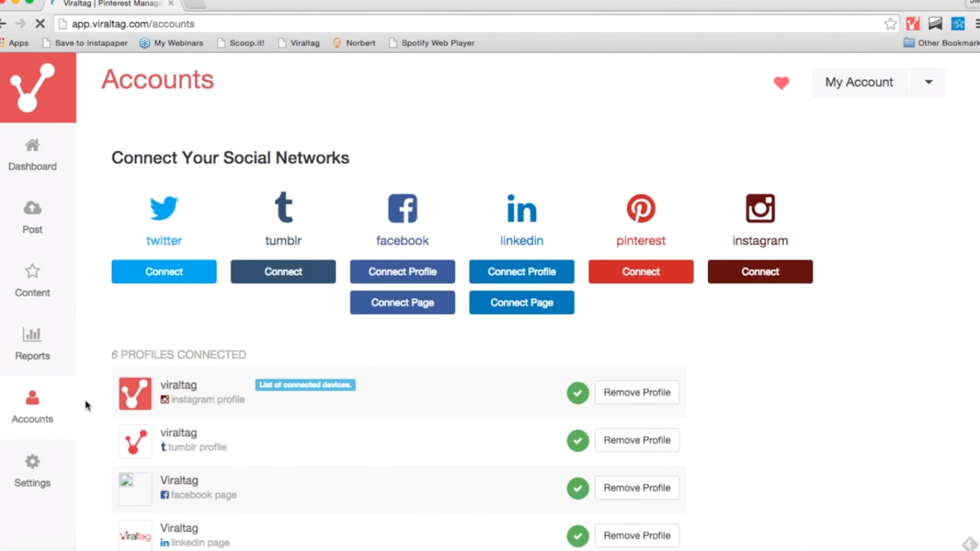Open the Dashboard home icon
Screen dimensions: 980x551
pos(32,145)
